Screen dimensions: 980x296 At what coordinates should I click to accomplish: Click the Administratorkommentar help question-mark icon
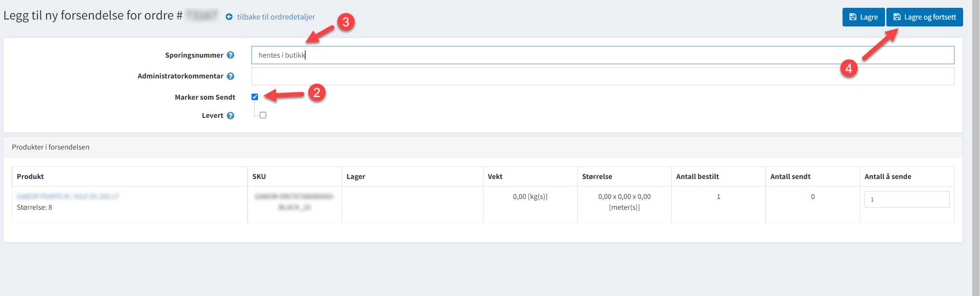point(231,76)
